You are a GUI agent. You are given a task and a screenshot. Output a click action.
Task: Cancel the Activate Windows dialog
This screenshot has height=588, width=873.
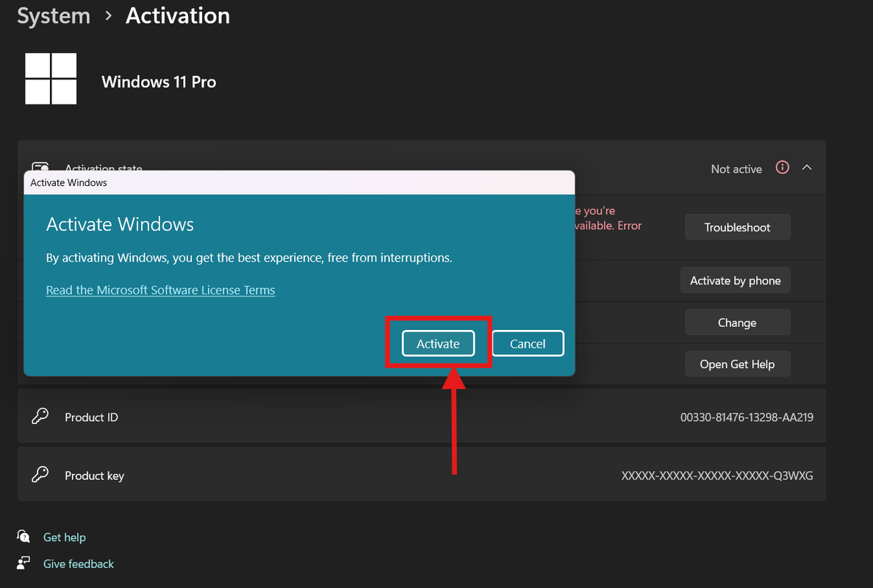[x=528, y=343]
